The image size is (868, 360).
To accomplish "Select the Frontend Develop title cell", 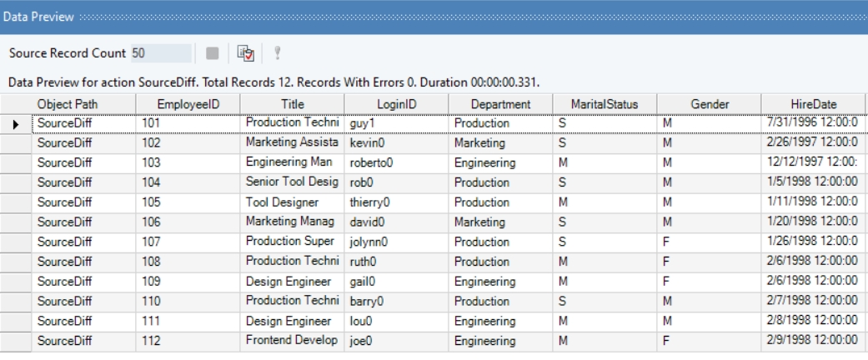I will [292, 341].
